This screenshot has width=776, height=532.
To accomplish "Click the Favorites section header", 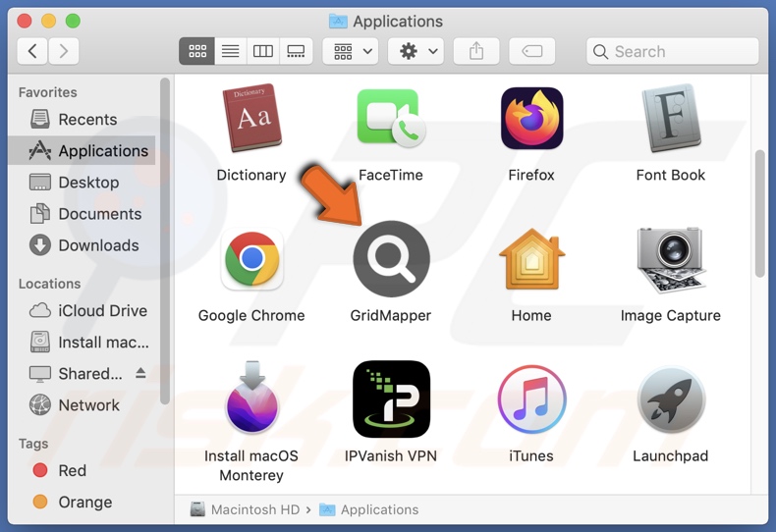I will point(47,92).
